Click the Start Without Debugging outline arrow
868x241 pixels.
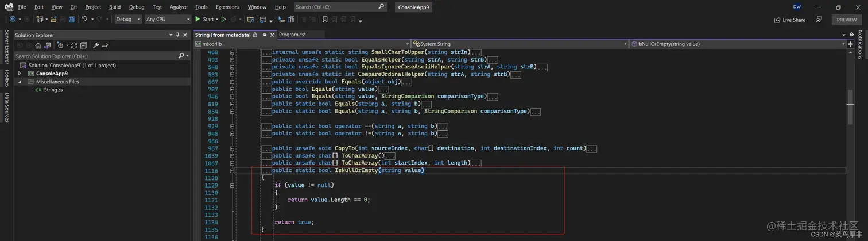point(224,19)
